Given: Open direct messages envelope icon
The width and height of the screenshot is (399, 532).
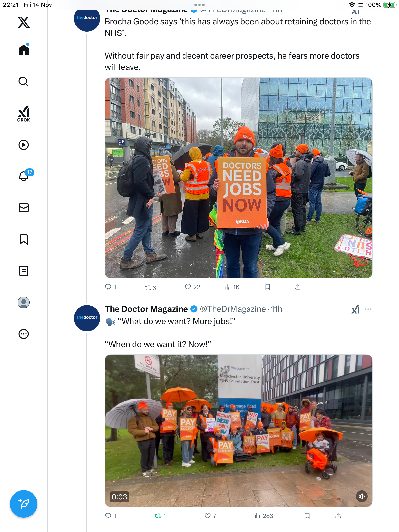Looking at the screenshot, I should pyautogui.click(x=24, y=208).
